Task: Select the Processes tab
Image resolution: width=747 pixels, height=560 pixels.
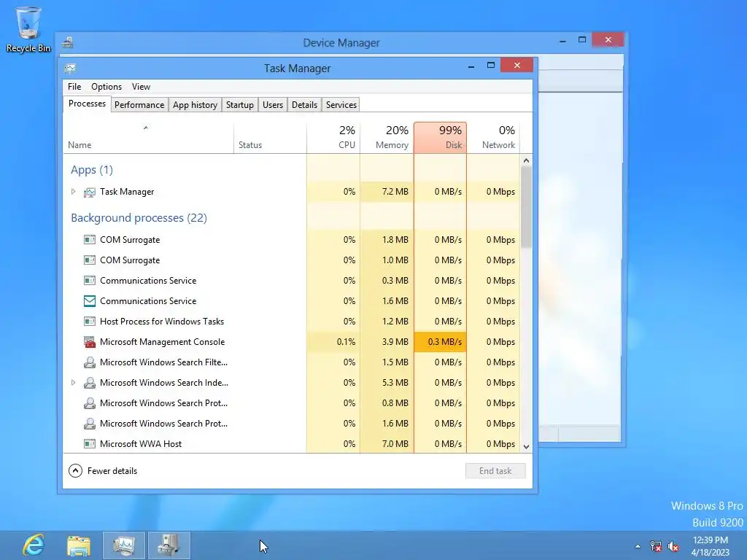Action: click(x=87, y=104)
